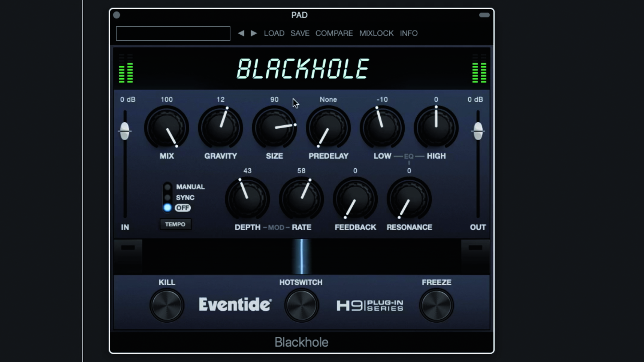Enable MIXLOCK in the top bar

[x=376, y=33]
